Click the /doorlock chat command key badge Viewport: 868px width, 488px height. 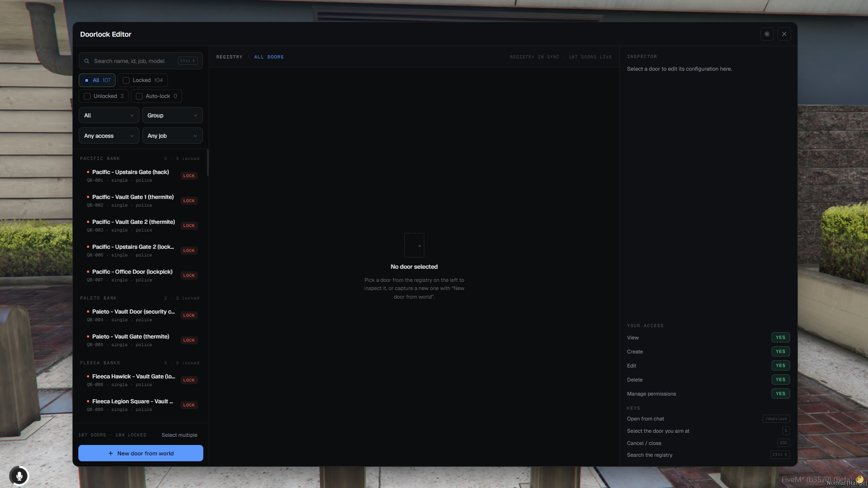click(x=776, y=419)
